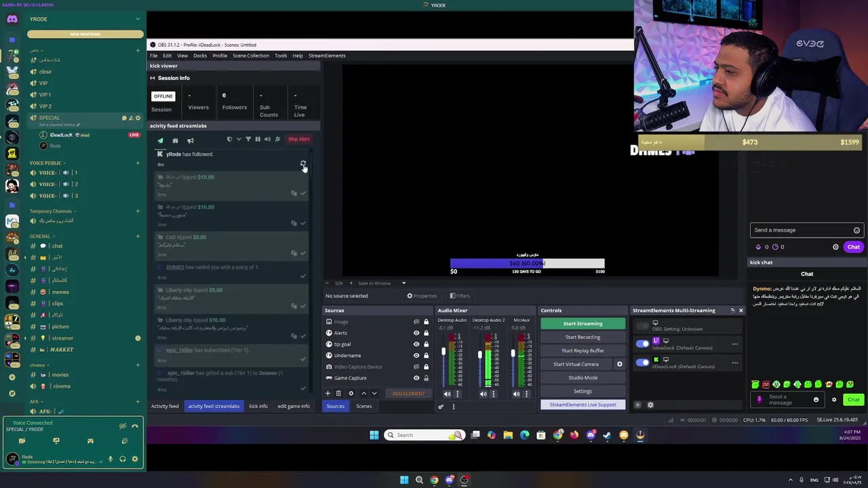Move source up with arrow icon

(x=363, y=393)
